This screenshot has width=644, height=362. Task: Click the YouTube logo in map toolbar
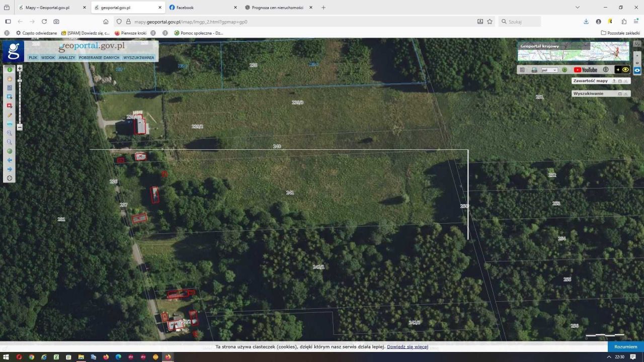586,70
